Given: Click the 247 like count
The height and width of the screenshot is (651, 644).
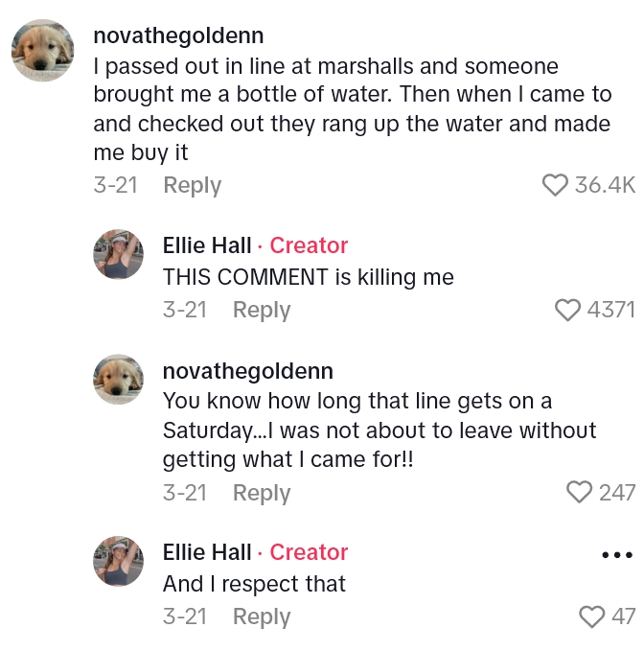Looking at the screenshot, I should [x=617, y=492].
